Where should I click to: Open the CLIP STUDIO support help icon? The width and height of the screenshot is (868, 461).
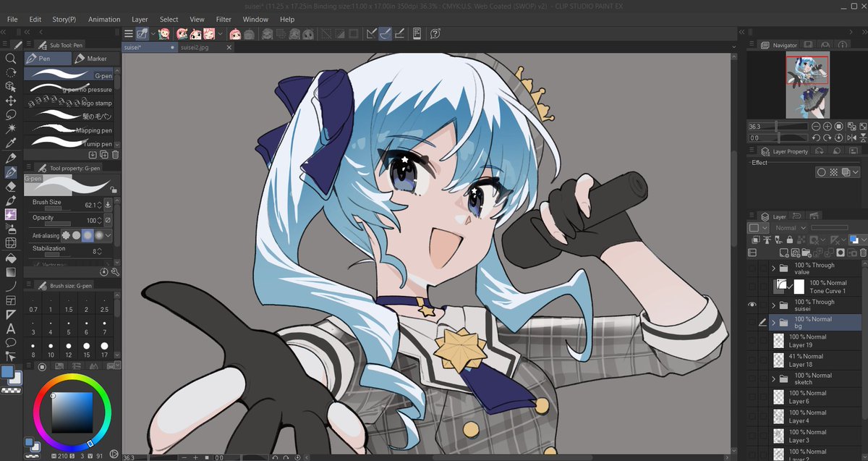click(435, 33)
